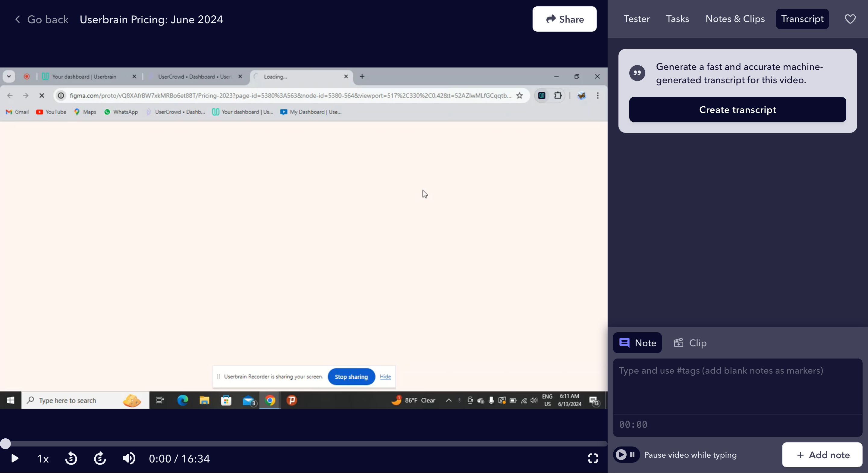
Task: Add video to favorites with heart icon
Action: (850, 19)
